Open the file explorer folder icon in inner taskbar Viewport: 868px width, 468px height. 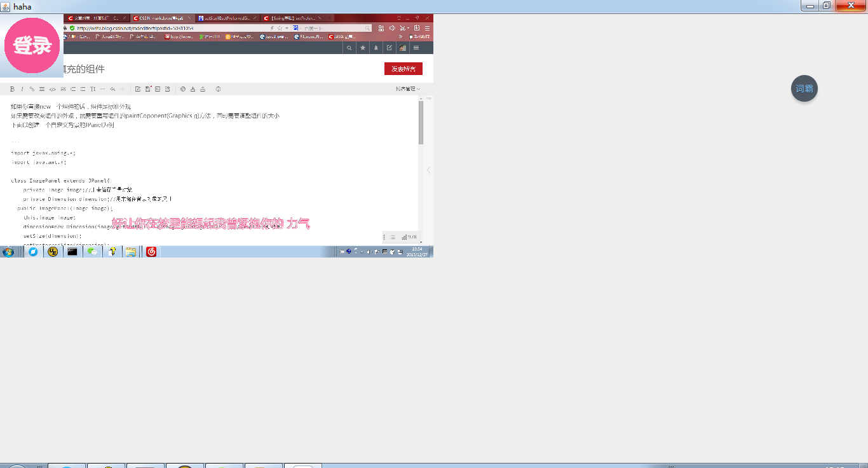pyautogui.click(x=131, y=252)
